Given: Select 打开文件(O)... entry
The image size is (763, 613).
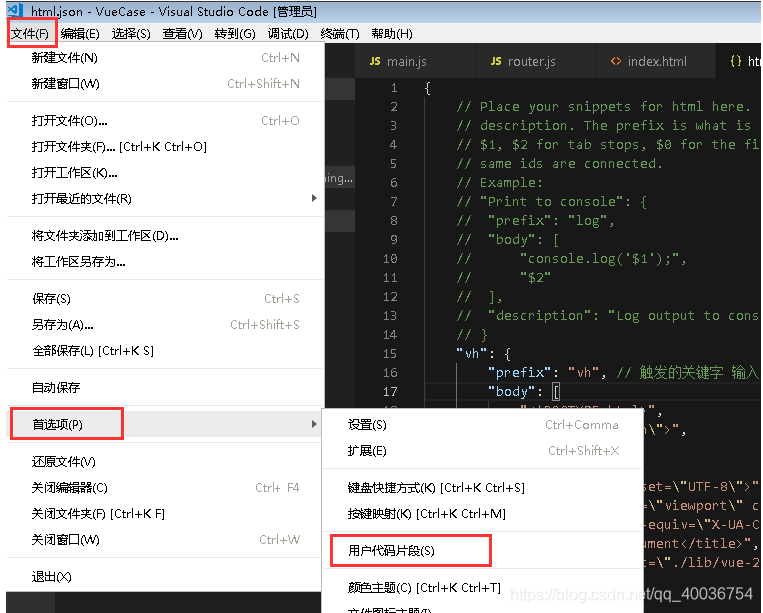Looking at the screenshot, I should (x=165, y=121).
